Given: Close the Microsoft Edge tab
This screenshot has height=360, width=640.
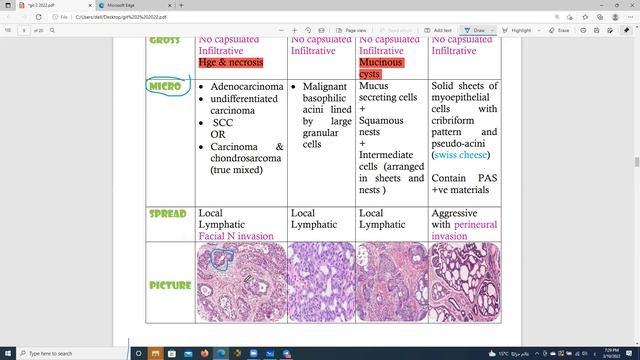Looking at the screenshot, I should 170,5.
